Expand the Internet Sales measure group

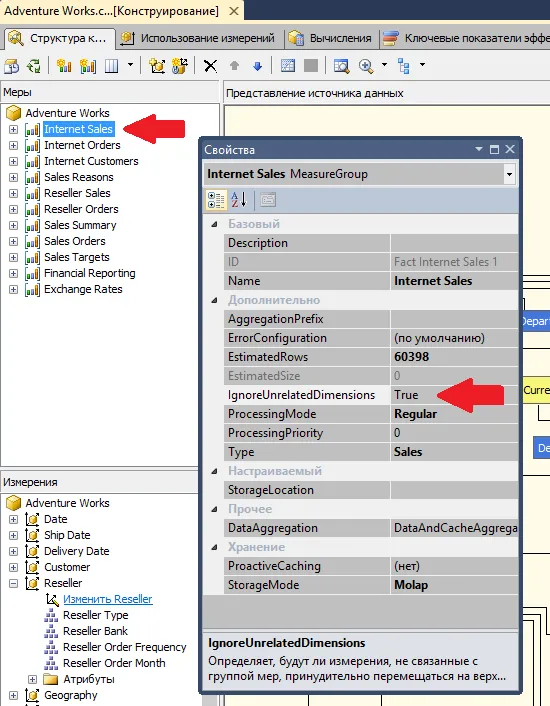[x=14, y=130]
